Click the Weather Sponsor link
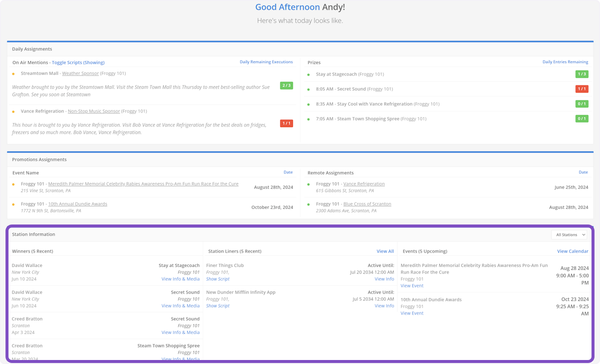 pyautogui.click(x=80, y=73)
